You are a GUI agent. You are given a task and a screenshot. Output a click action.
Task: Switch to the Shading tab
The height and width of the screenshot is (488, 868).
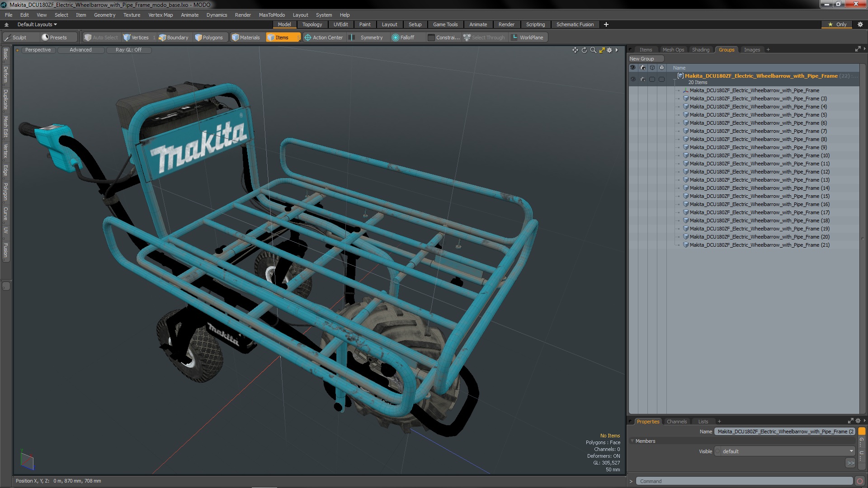[700, 50]
